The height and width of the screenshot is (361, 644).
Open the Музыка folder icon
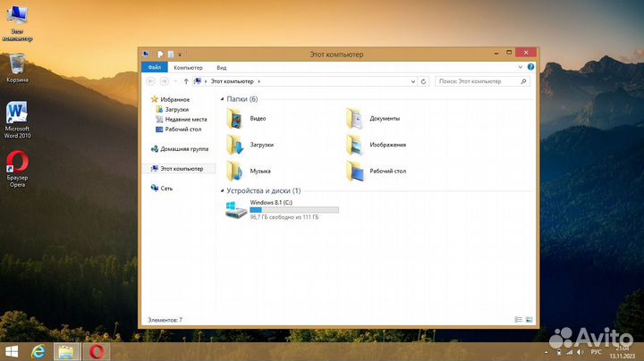click(236, 170)
